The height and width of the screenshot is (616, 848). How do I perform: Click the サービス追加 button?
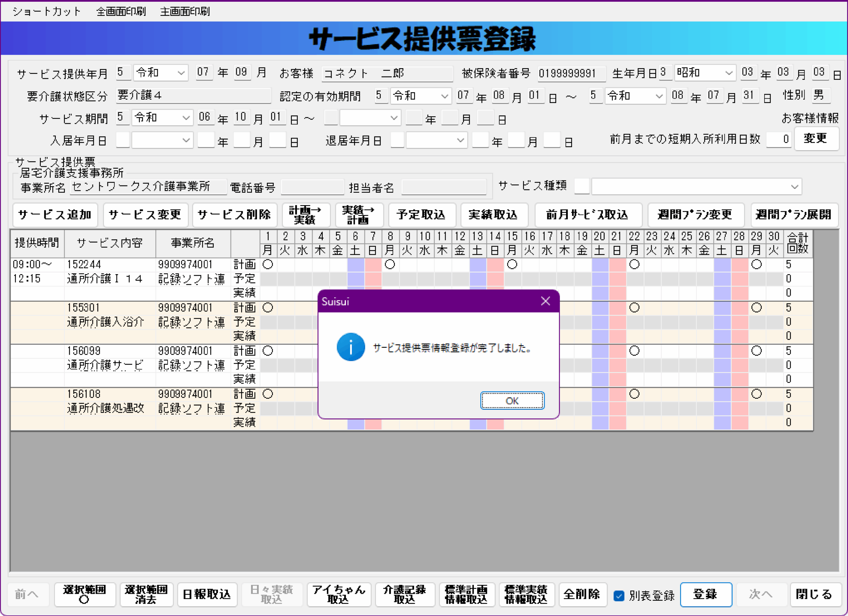[55, 215]
